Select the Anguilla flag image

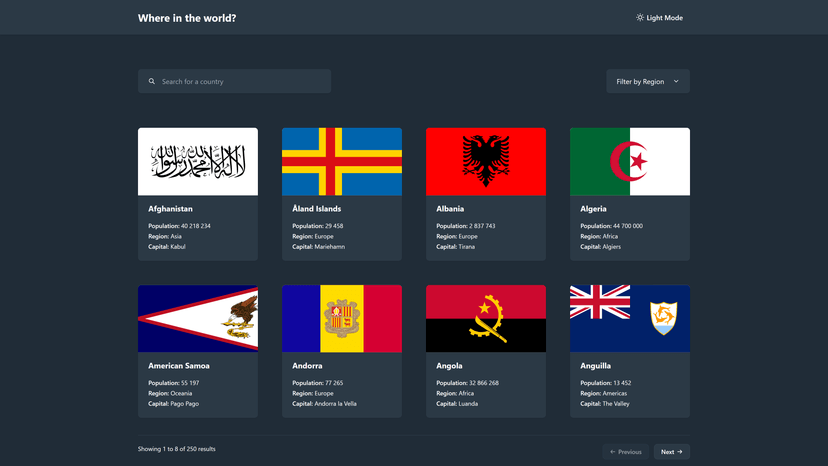point(630,318)
